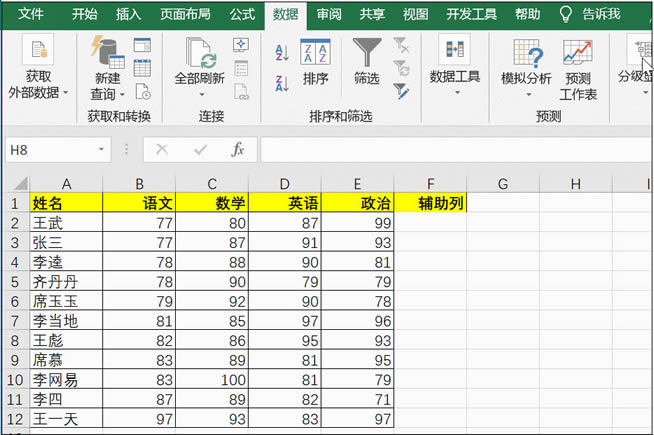Toggle the Filter funnel button

(366, 61)
